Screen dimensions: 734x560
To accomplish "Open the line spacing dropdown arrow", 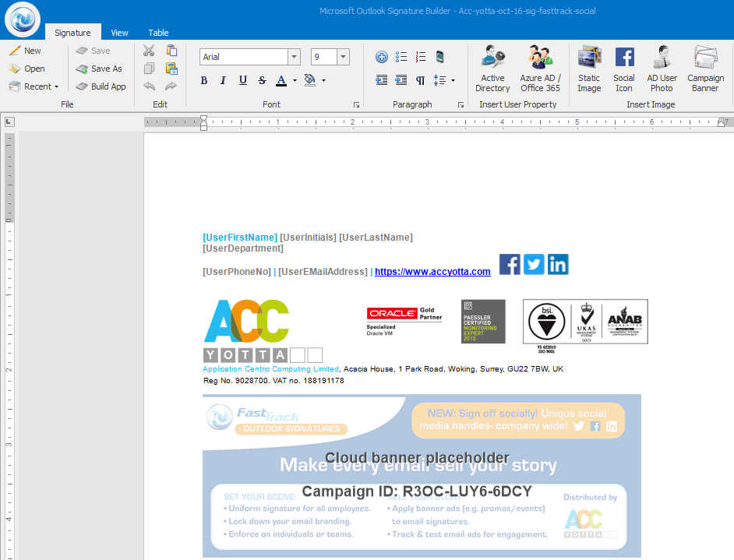I will point(453,80).
